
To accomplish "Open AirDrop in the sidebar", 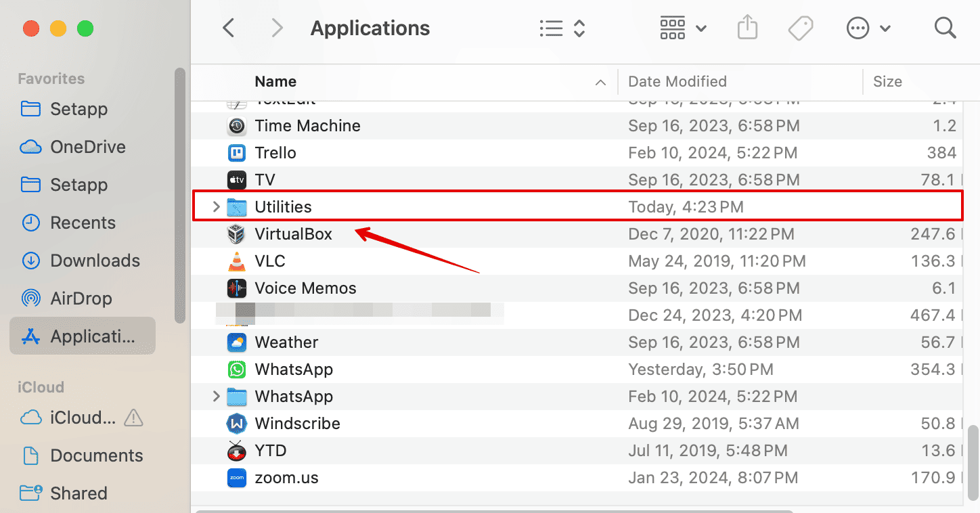I will pos(81,298).
